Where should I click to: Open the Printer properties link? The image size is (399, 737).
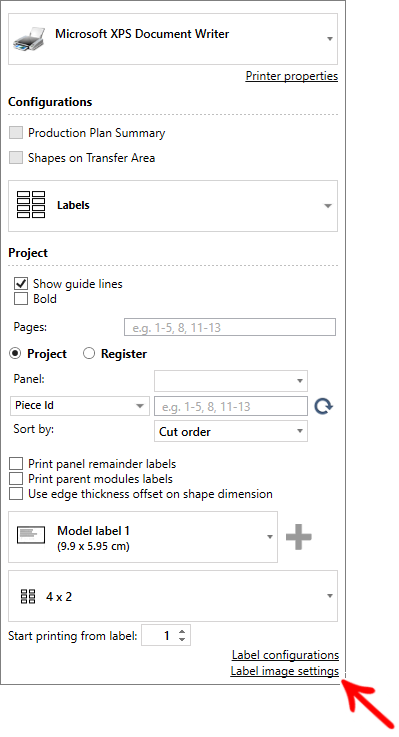pos(291,76)
